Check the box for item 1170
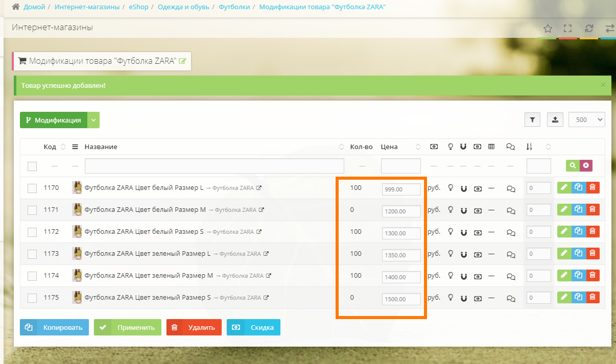Screen dimensions: 616x364 [x=32, y=188]
